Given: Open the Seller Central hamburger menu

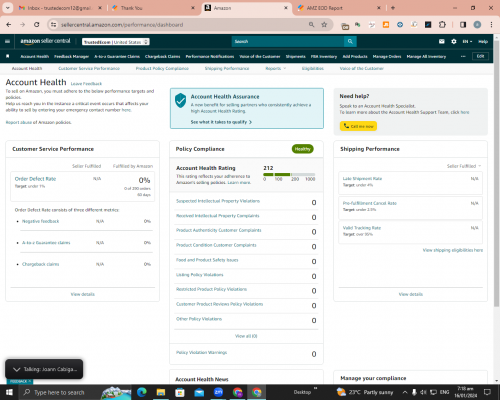Looking at the screenshot, I should (x=7, y=41).
